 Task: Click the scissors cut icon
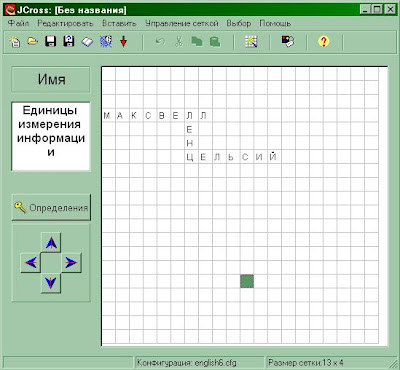point(179,42)
